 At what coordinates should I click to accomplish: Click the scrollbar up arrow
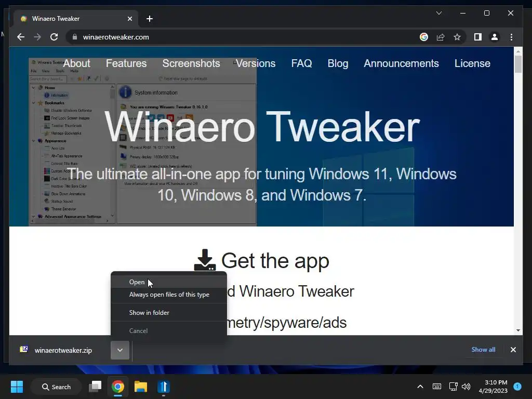pos(518,51)
